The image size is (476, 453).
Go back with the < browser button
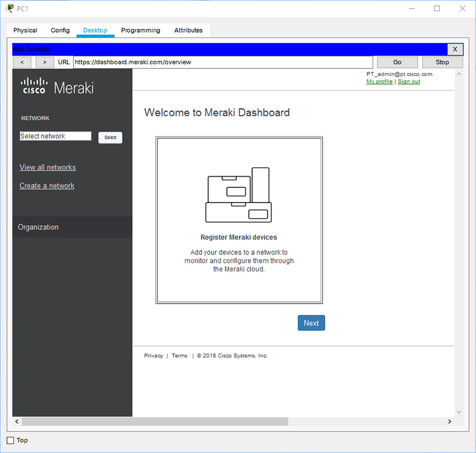tap(22, 62)
